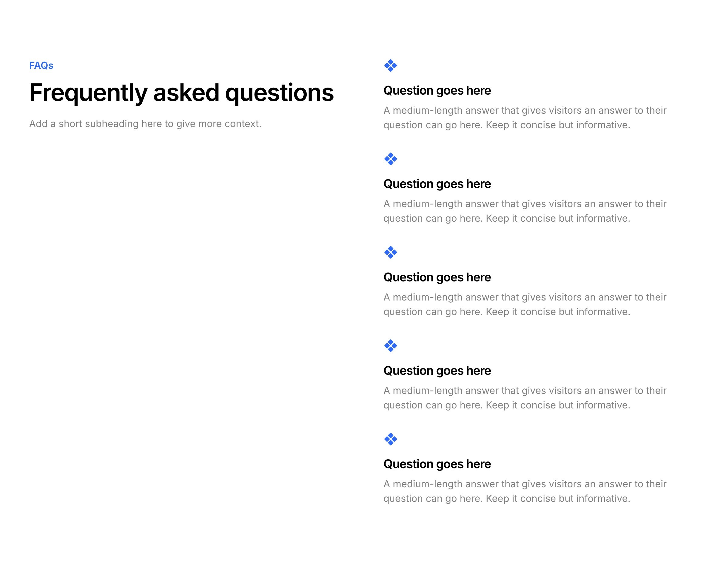Expand the third Question goes here title
The width and height of the screenshot is (728, 564).
437,277
